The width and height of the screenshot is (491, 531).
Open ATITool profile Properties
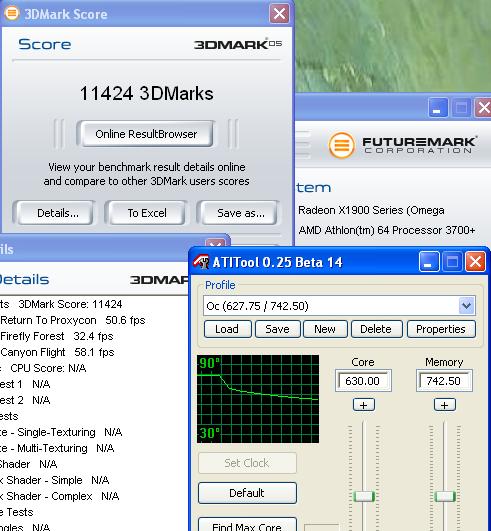[x=441, y=329]
